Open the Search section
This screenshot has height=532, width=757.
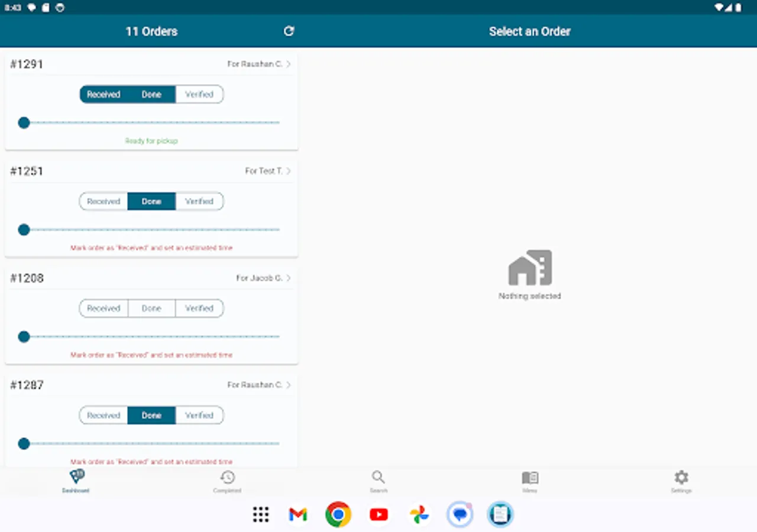click(x=378, y=481)
